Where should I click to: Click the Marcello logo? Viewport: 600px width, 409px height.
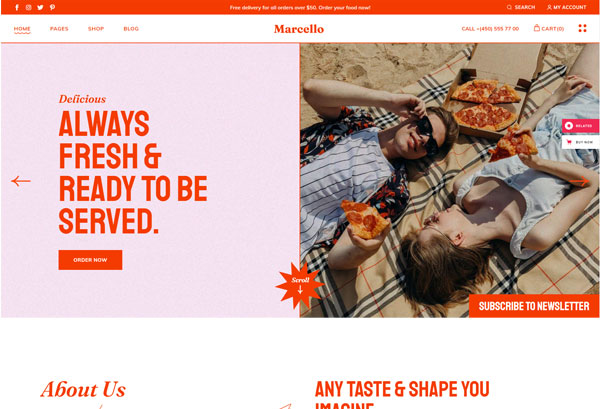click(x=299, y=29)
